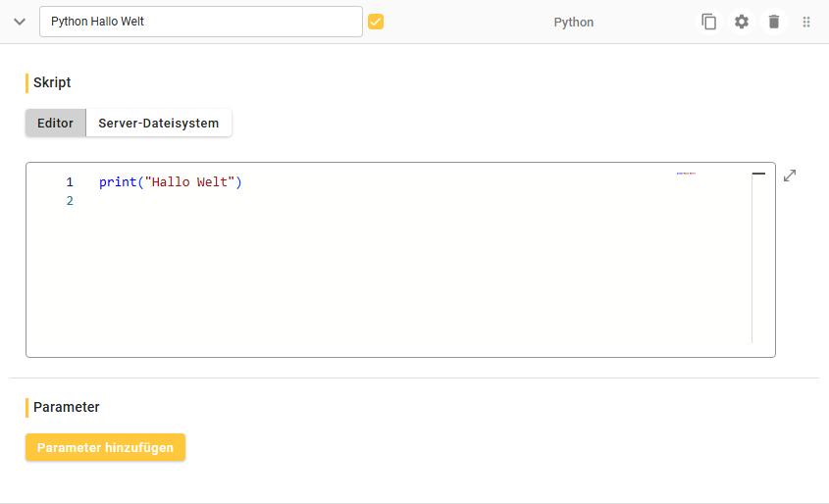Expand the code editor to fullscreen
829x504 pixels.
790,176
